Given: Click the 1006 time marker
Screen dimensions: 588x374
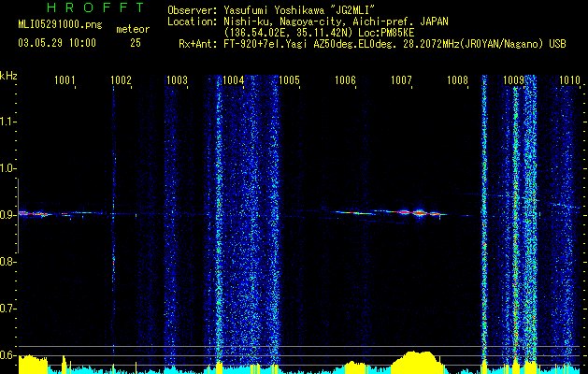Looking at the screenshot, I should pos(345,80).
